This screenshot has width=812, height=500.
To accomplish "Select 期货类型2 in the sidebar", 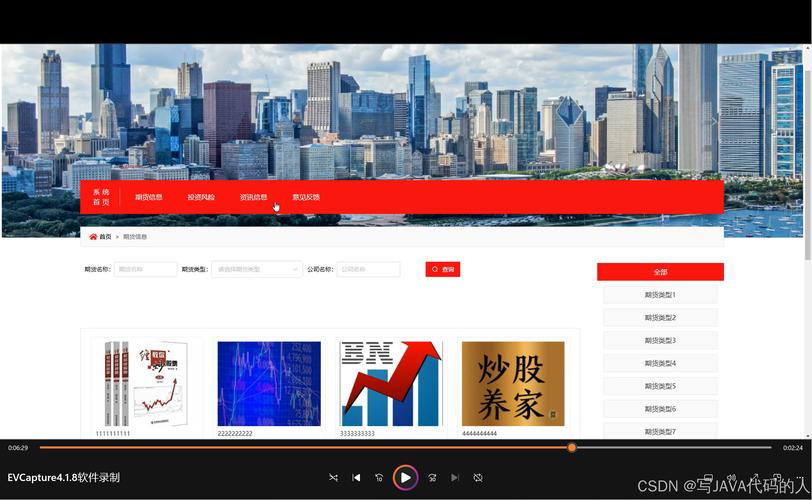I will pos(660,317).
